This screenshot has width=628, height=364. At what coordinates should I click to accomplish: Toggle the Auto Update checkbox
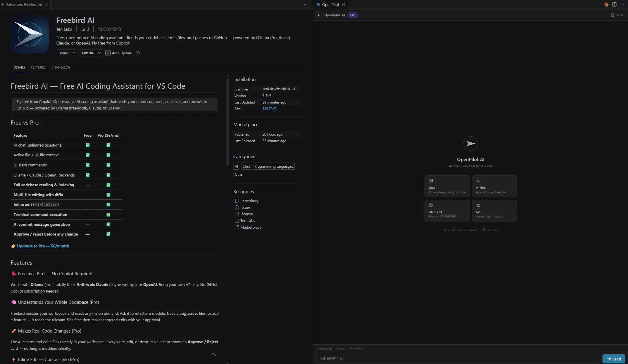(108, 53)
